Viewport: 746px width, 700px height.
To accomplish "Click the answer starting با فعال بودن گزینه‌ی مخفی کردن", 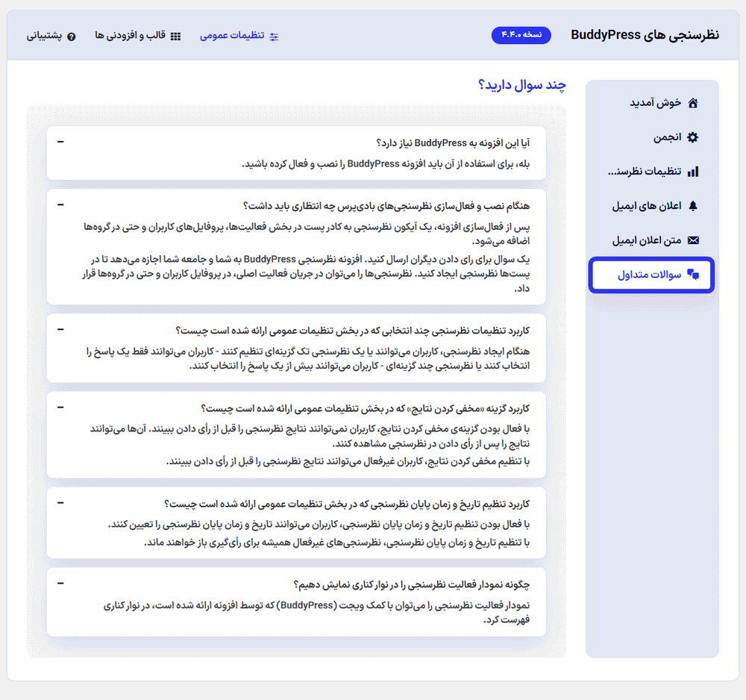I will (x=310, y=436).
